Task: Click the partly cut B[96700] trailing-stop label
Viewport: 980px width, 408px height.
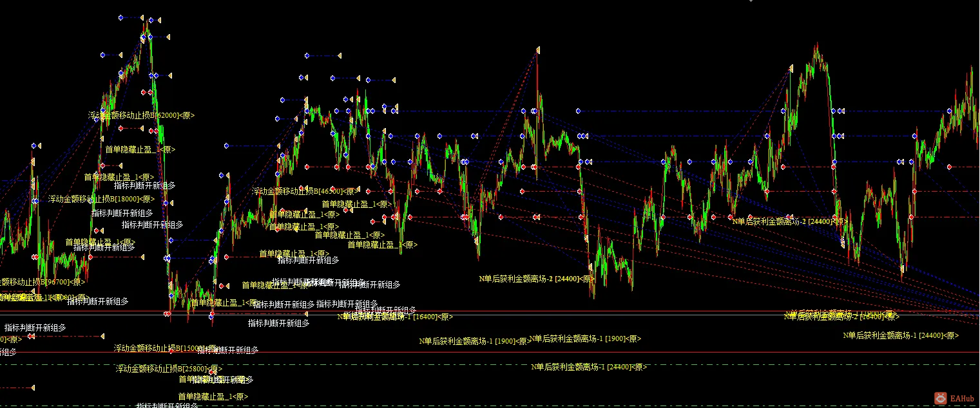Action: click(x=43, y=282)
